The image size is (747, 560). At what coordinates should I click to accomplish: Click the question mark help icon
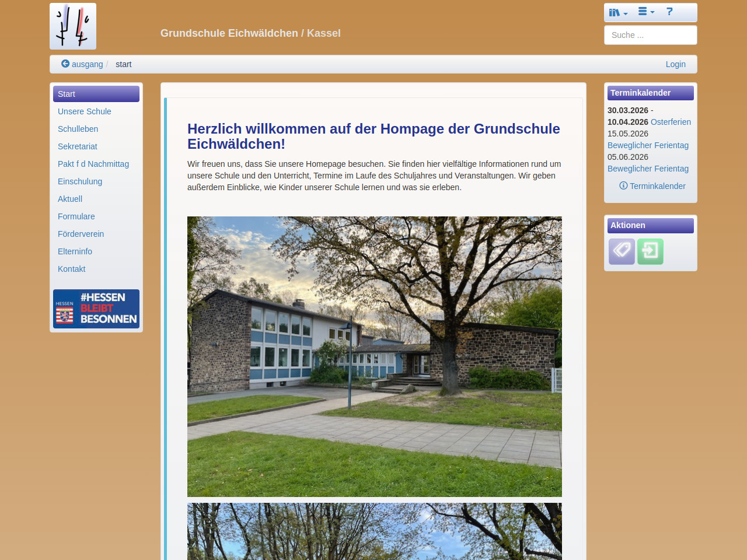[x=669, y=12]
